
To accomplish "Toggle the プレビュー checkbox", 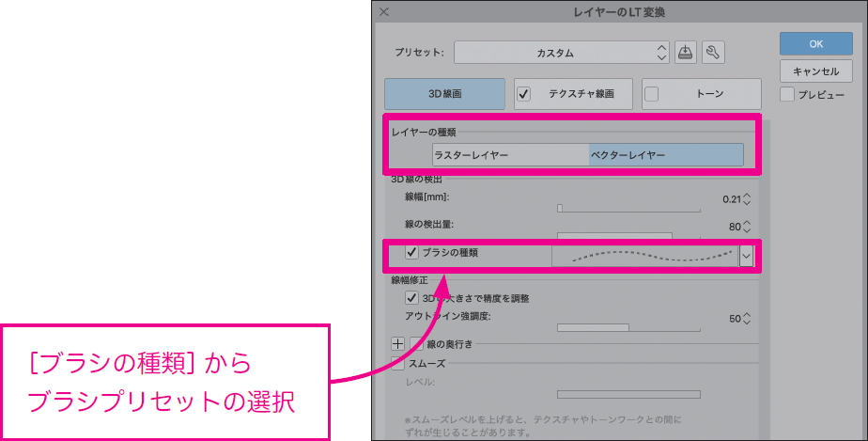I will point(786,95).
